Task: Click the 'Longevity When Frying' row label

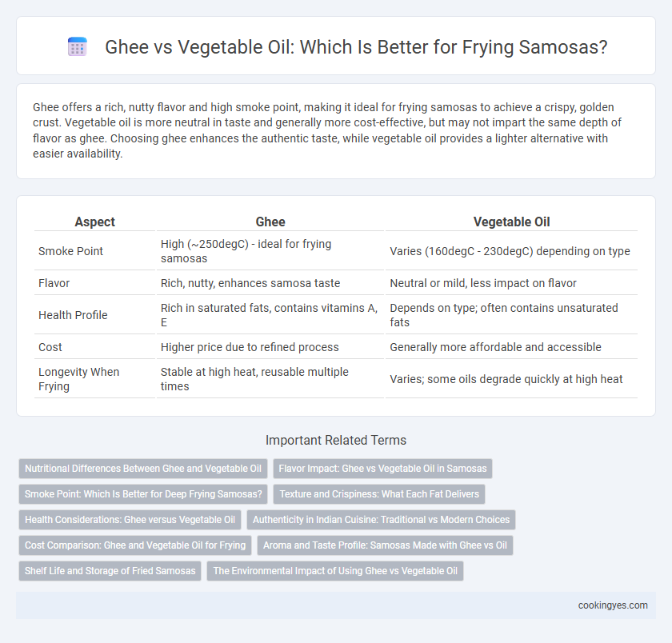Action: [x=79, y=379]
